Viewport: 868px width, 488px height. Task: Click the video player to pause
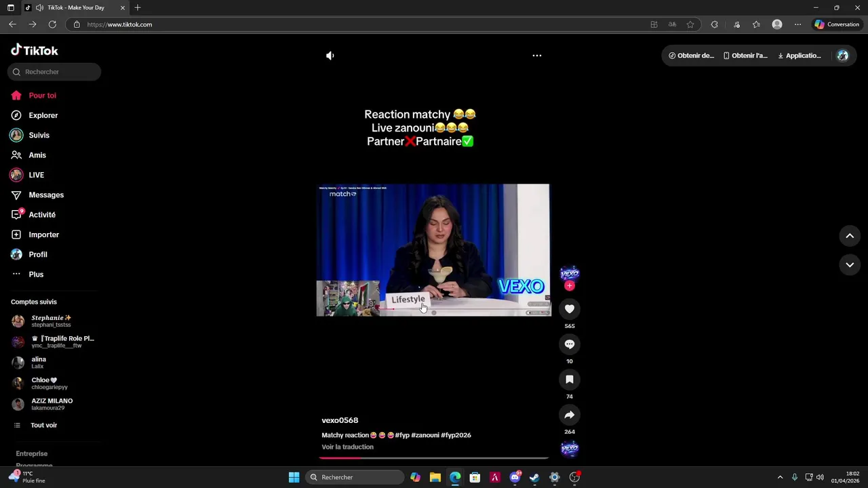pos(433,250)
